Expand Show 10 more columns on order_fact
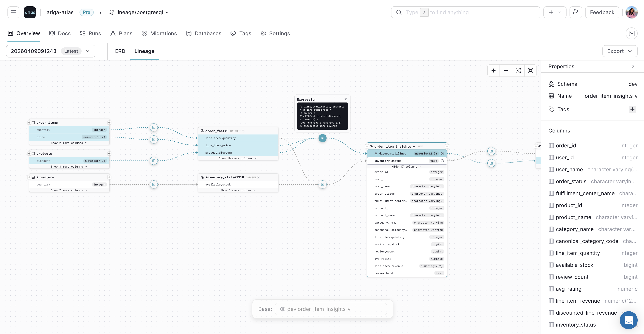 click(x=238, y=158)
